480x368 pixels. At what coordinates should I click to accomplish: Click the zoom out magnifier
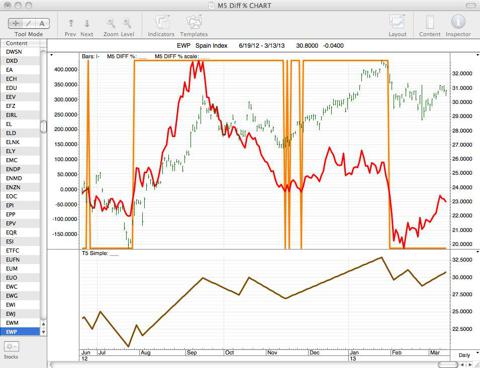click(x=127, y=23)
